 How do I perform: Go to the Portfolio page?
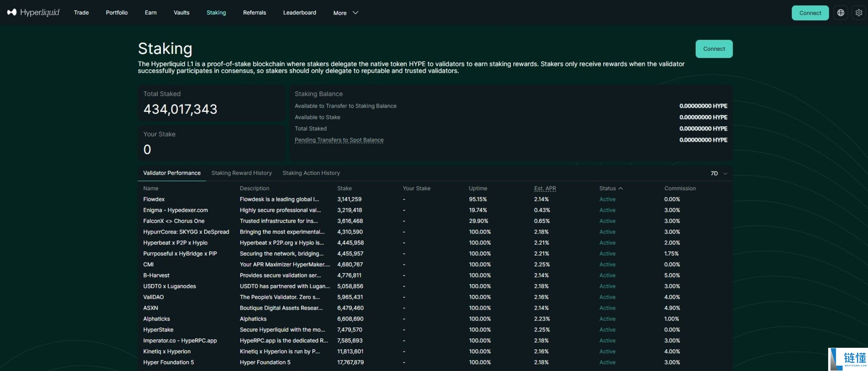pos(117,13)
